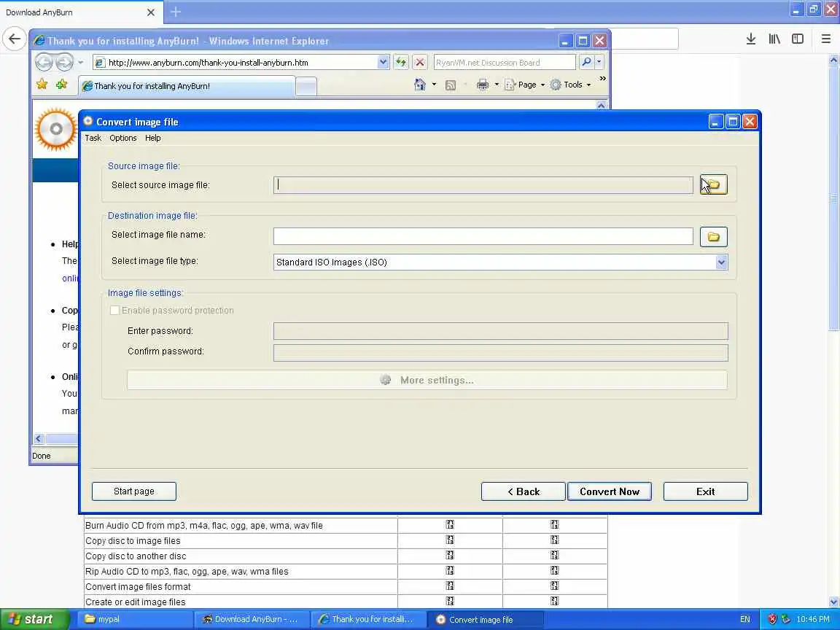Open Firefox library icon
This screenshot has height=630, width=840.
click(774, 39)
